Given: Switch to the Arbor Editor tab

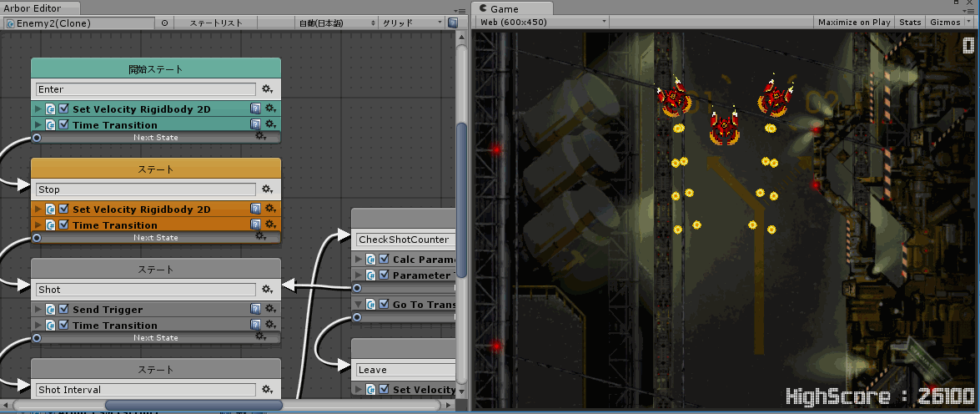Looking at the screenshot, I should [40, 8].
